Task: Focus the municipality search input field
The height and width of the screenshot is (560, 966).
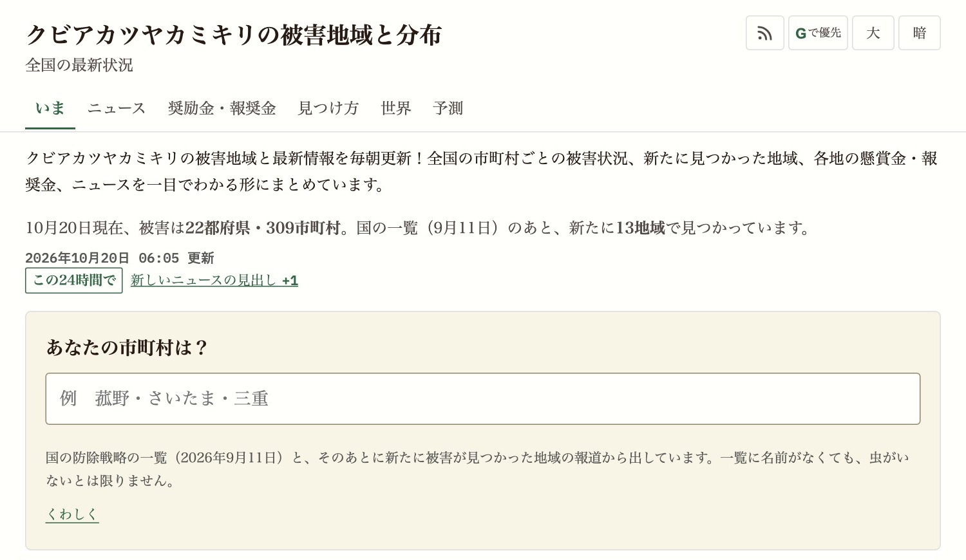Action: click(x=483, y=398)
